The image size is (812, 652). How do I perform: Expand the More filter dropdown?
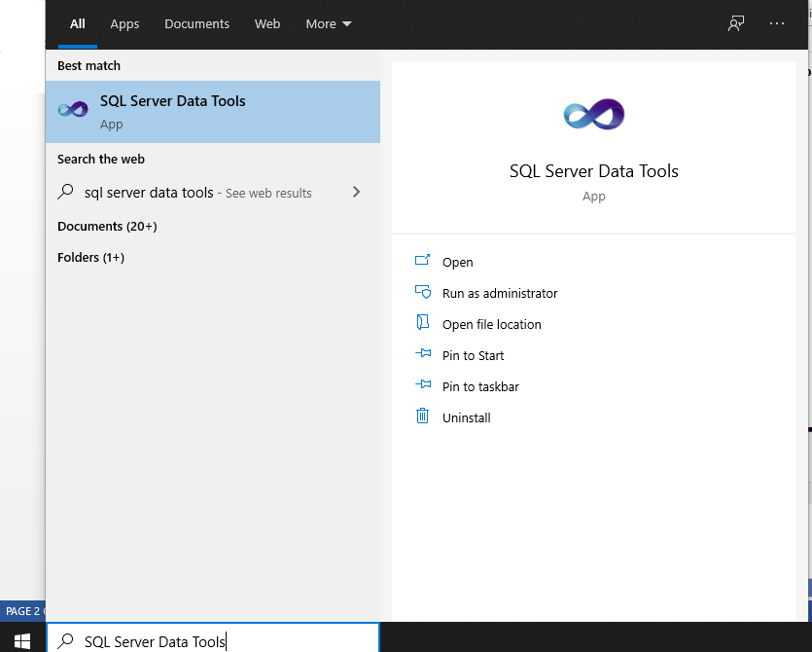[x=328, y=24]
